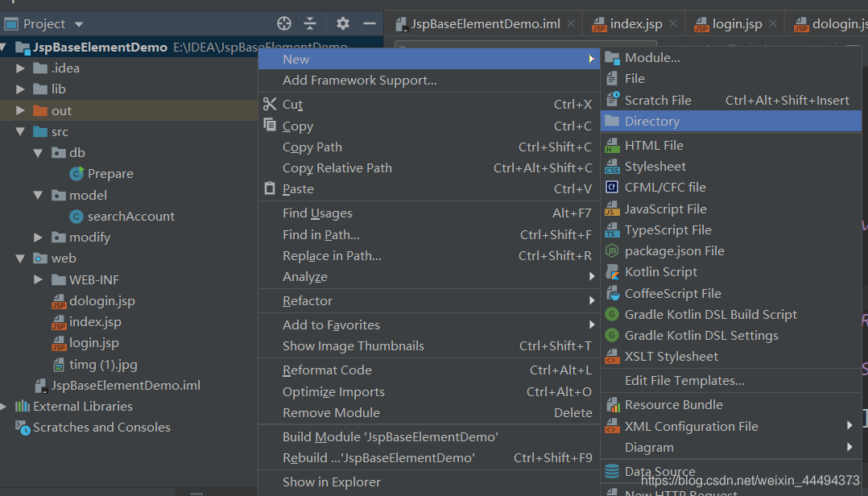Collapse the db package
The image size is (868, 496).
[38, 153]
